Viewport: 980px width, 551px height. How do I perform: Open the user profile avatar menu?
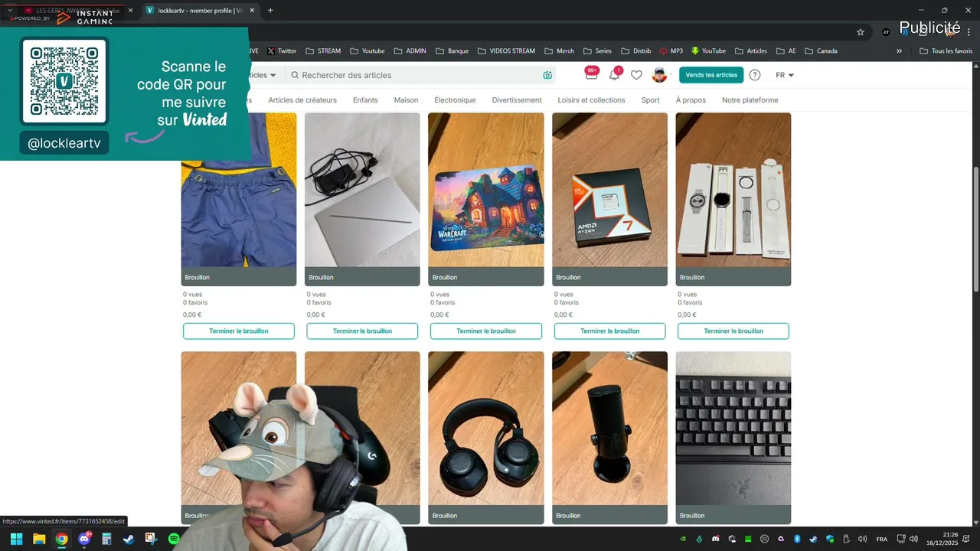pos(659,75)
